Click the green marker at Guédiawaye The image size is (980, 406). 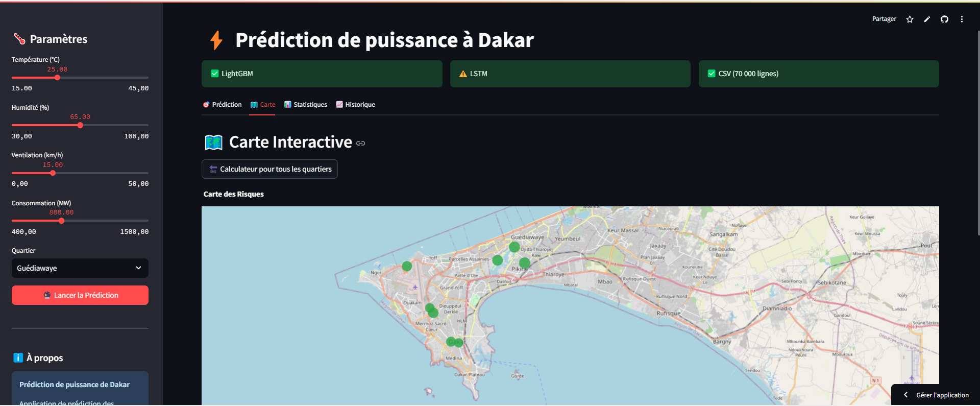coord(514,247)
